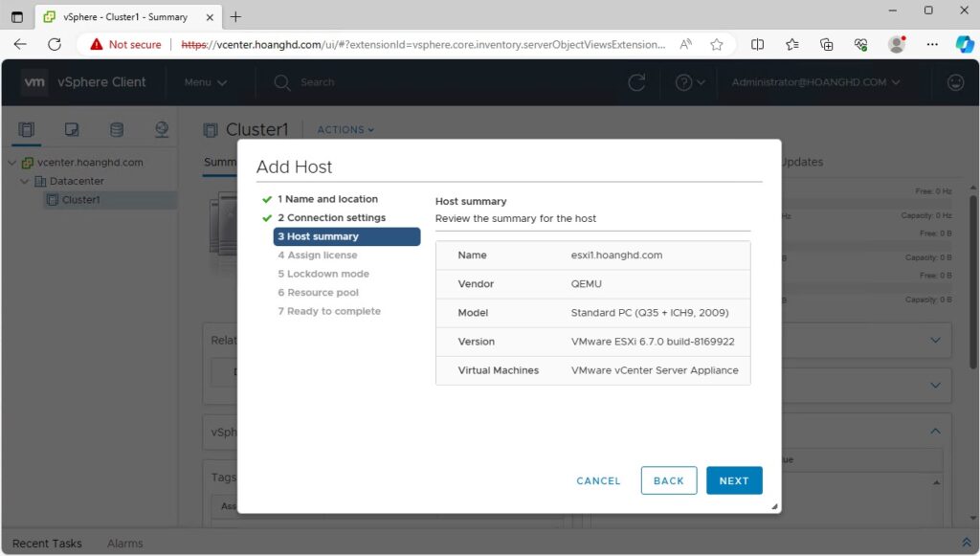The width and height of the screenshot is (980, 556).
Task: Expand the bottom tasks panel
Action: point(967,543)
